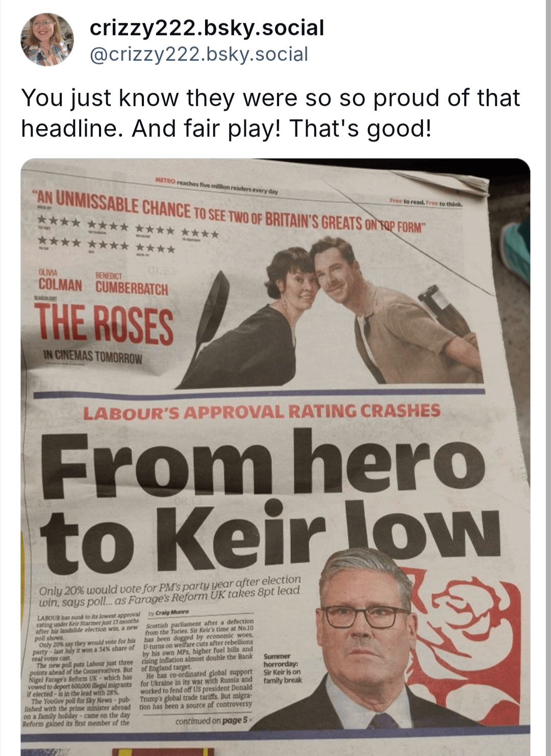Click the crizzy222.bsky.social display name
Screen dimensions: 551x756
point(207,28)
